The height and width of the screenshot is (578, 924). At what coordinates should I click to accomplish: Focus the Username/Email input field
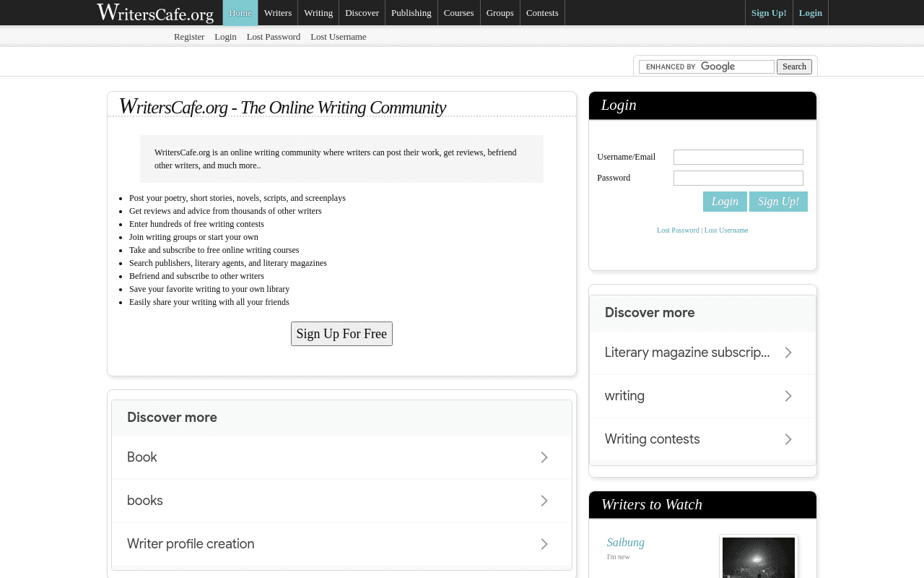click(x=738, y=157)
